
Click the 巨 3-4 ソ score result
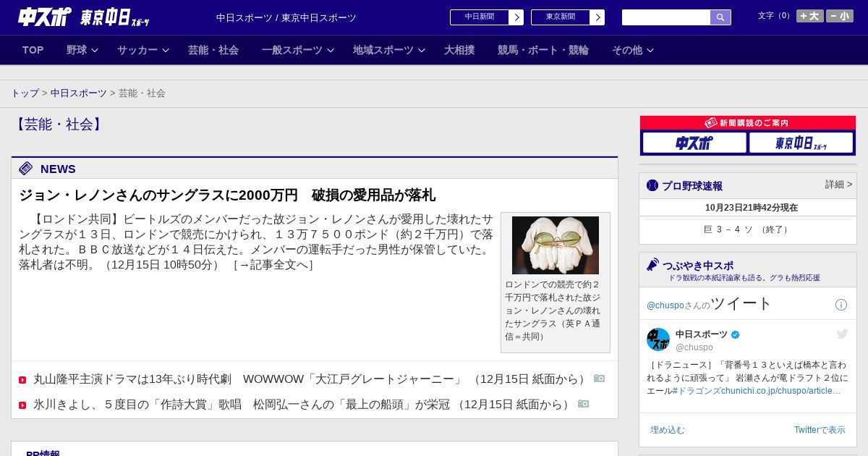(x=748, y=229)
